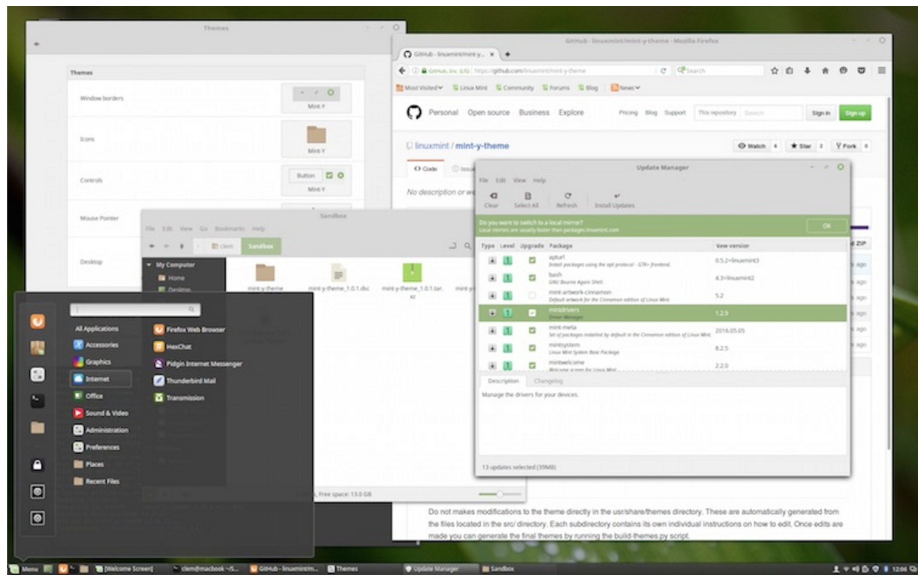
Task: Click the GitHub Octocat logo
Action: tap(414, 112)
